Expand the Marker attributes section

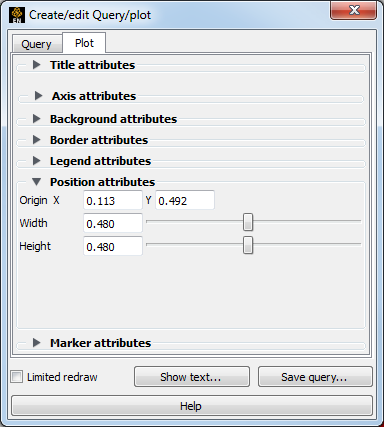37,343
